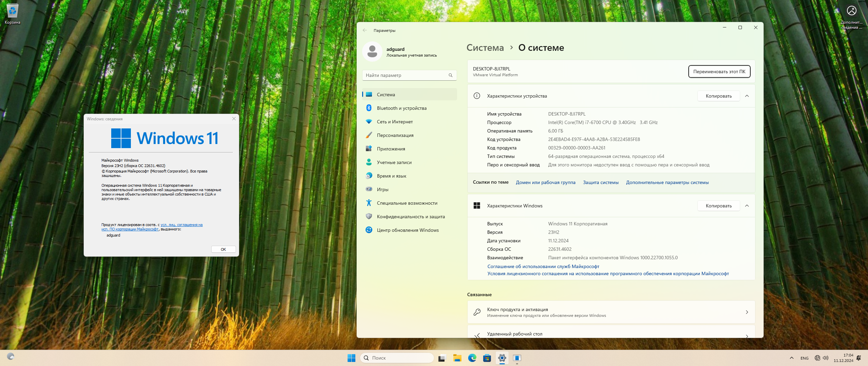Launch Microsoft Edge from taskbar
Viewport: 868px width, 366px height.
pos(472,358)
